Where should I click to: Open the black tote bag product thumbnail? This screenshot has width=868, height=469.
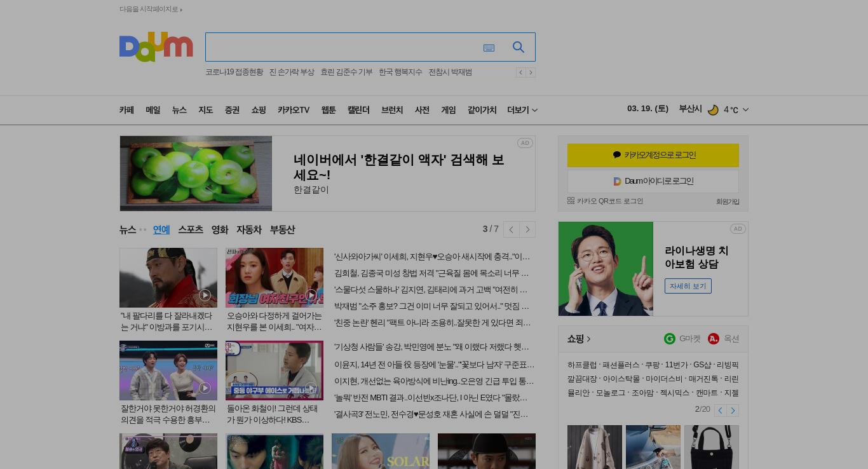(712, 447)
